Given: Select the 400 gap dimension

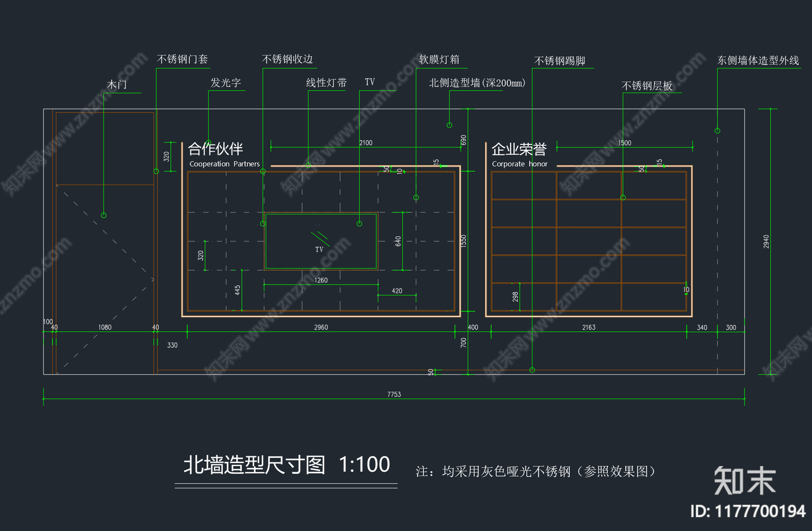Looking at the screenshot, I should pyautogui.click(x=473, y=327).
